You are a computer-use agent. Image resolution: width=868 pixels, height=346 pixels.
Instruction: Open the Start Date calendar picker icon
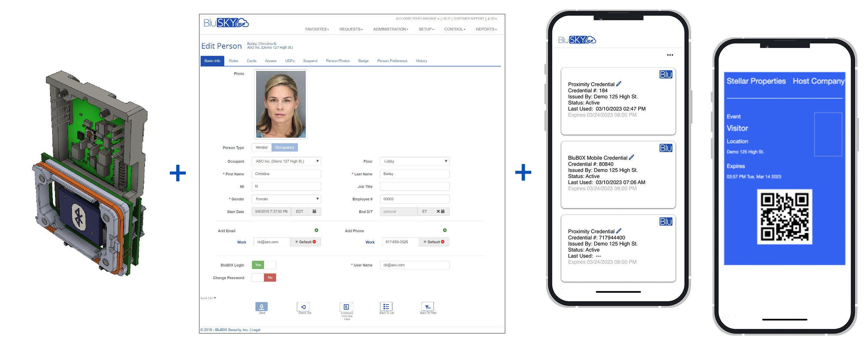[x=314, y=211]
